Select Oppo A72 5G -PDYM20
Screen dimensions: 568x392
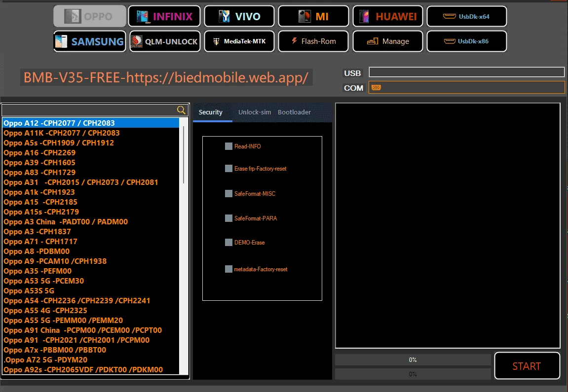(91, 360)
